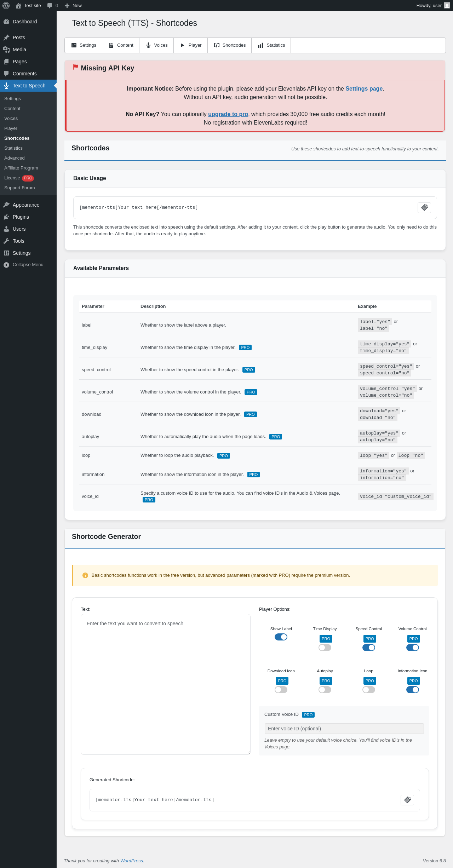453x868 pixels.
Task: Toggle the Show Label switch
Action: (281, 637)
